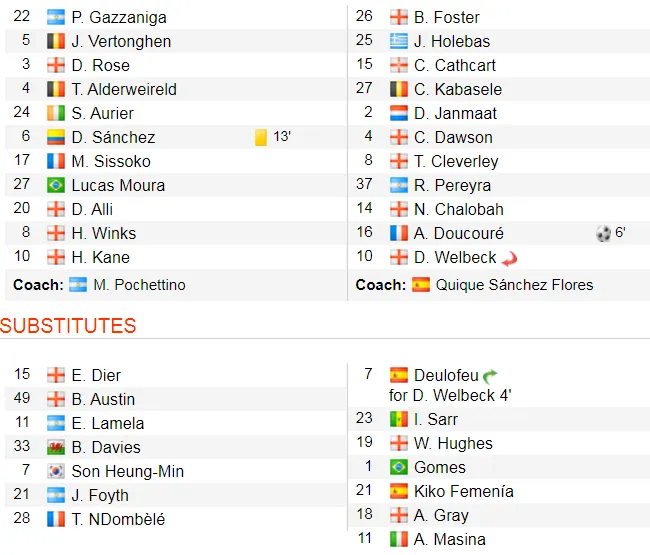Open Son Heung-Min player link

click(x=128, y=471)
